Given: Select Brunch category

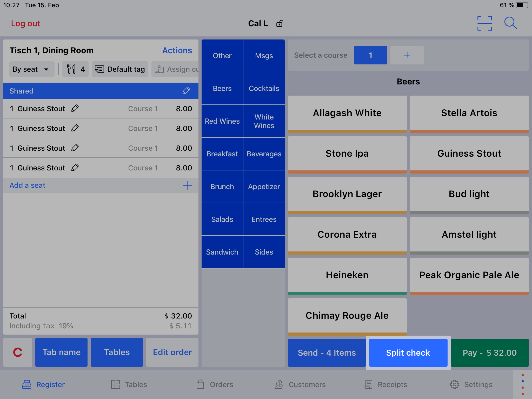Looking at the screenshot, I should (222, 187).
